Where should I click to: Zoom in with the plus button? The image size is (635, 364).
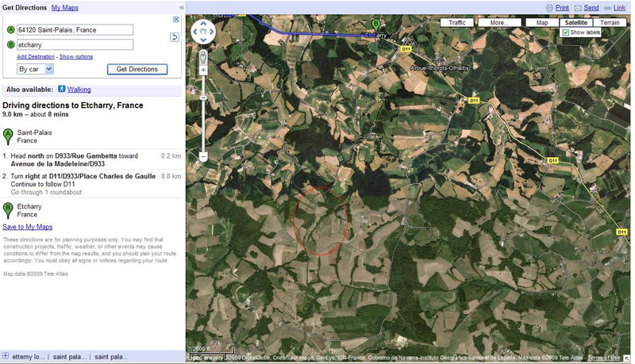[x=203, y=71]
